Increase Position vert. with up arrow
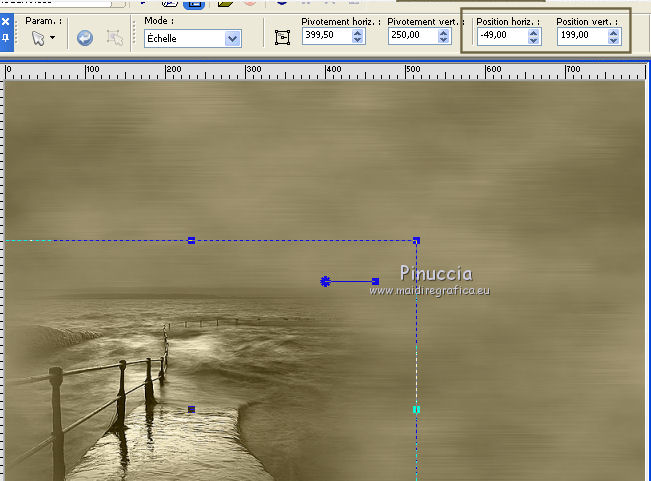 [614, 32]
